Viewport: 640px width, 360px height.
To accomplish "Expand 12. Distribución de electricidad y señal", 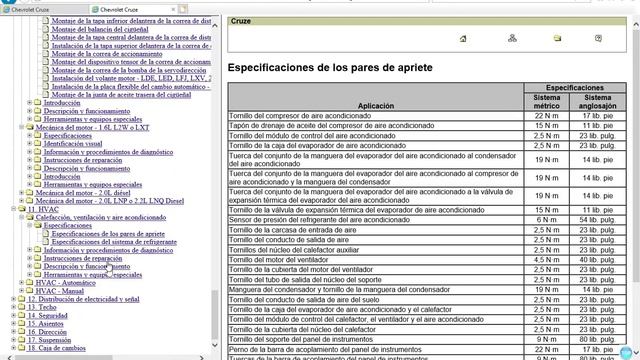I will pyautogui.click(x=13, y=299).
